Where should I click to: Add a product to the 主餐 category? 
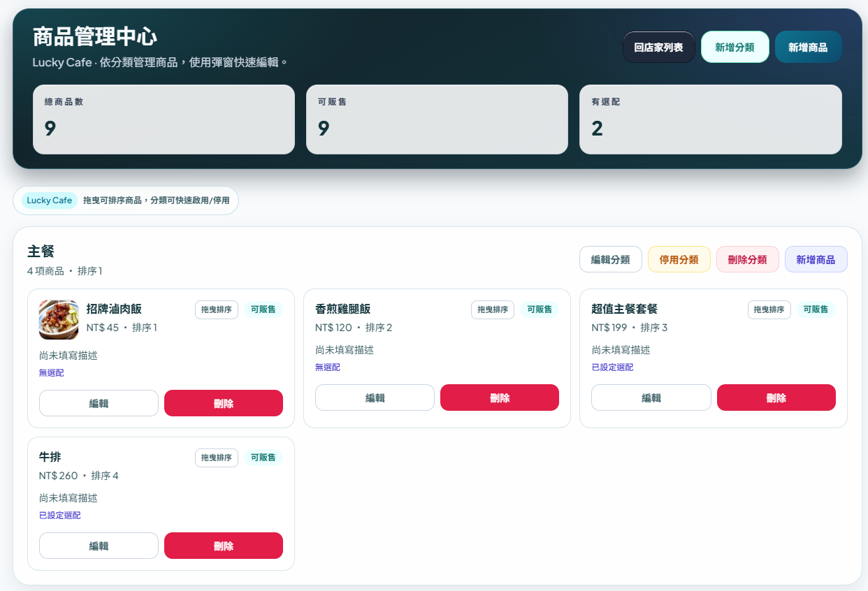816,259
